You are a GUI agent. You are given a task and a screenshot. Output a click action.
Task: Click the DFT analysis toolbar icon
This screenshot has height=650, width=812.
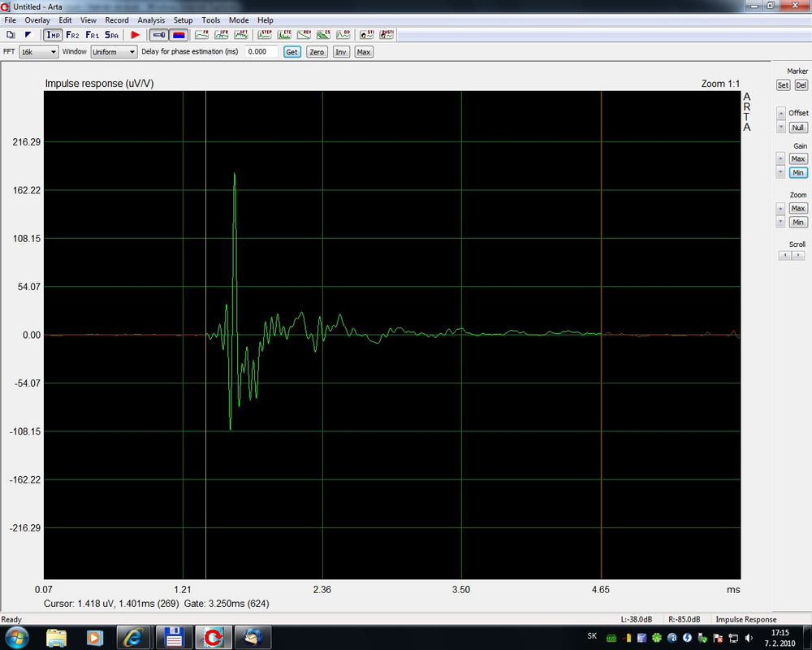point(241,35)
